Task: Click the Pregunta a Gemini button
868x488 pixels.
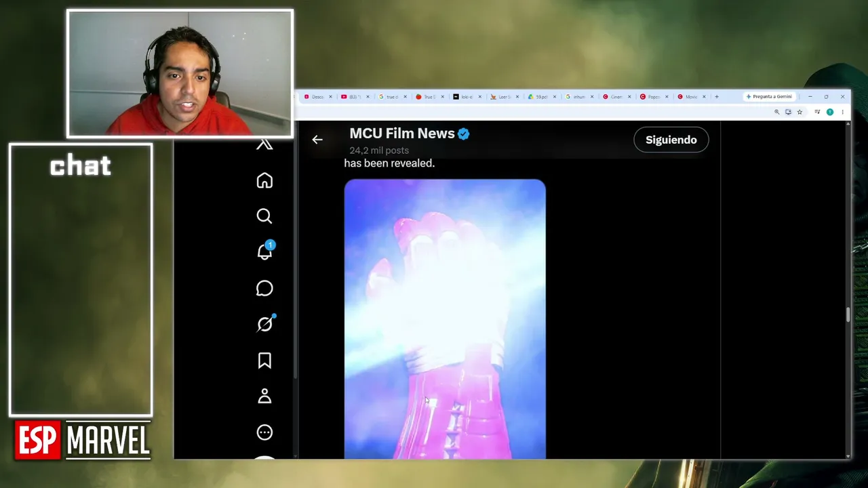Action: [x=769, y=97]
